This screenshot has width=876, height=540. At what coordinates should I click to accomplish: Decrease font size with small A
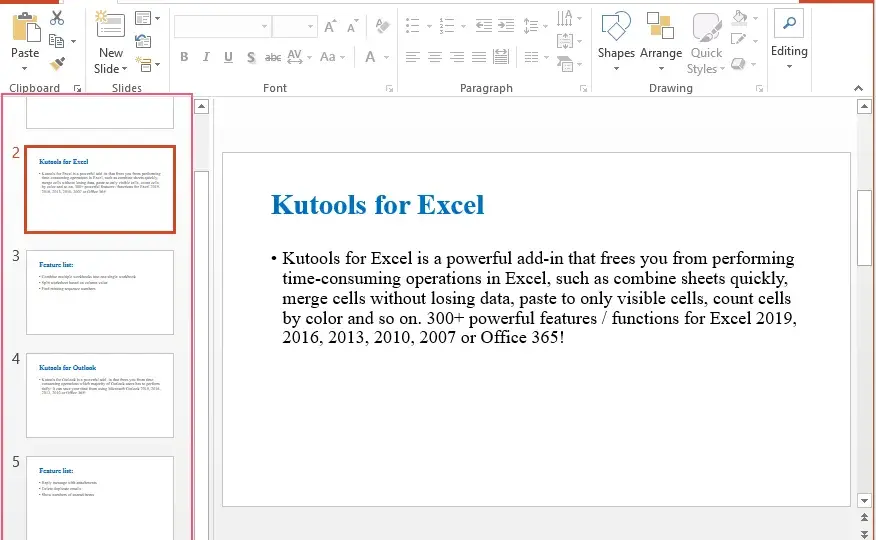tap(353, 26)
